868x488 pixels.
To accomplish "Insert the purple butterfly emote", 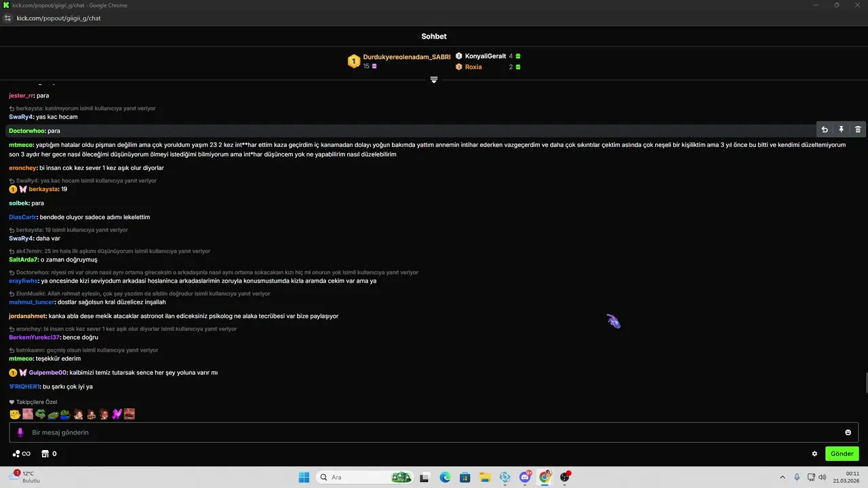I will 117,414.
